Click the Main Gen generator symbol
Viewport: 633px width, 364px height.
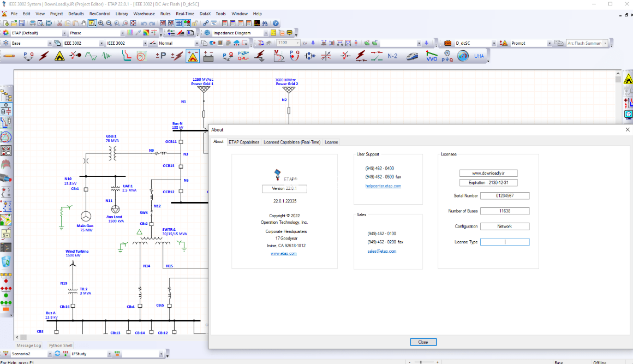click(x=86, y=216)
